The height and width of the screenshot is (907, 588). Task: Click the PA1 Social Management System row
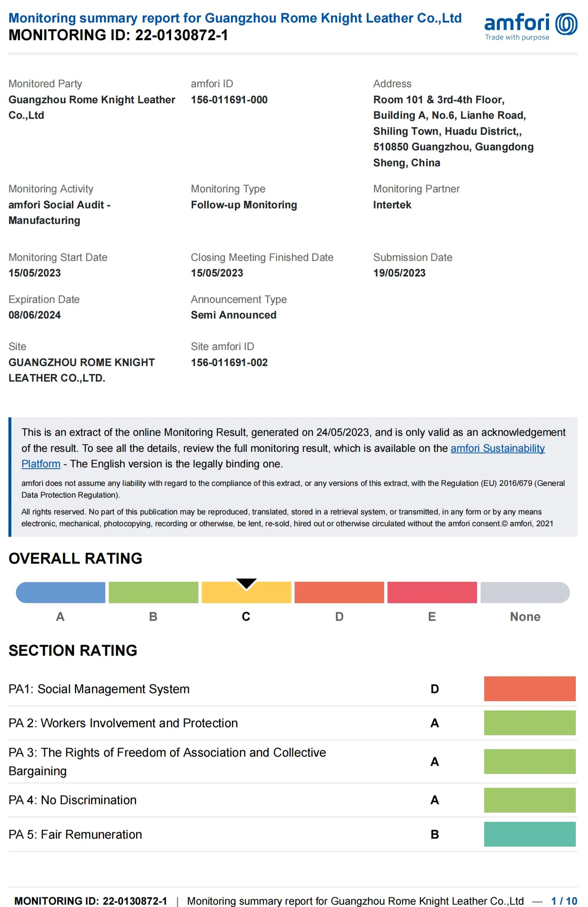click(x=293, y=689)
